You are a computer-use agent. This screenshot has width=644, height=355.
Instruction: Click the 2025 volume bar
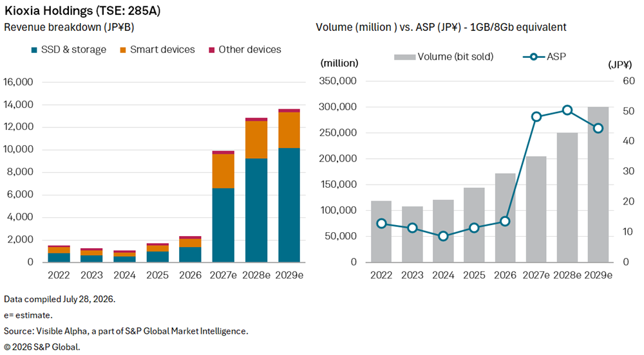click(x=475, y=225)
